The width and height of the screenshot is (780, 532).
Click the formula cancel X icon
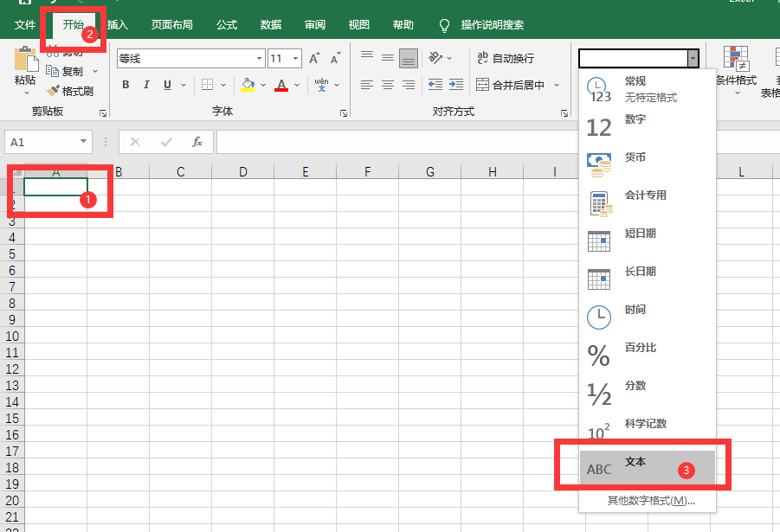[x=135, y=142]
